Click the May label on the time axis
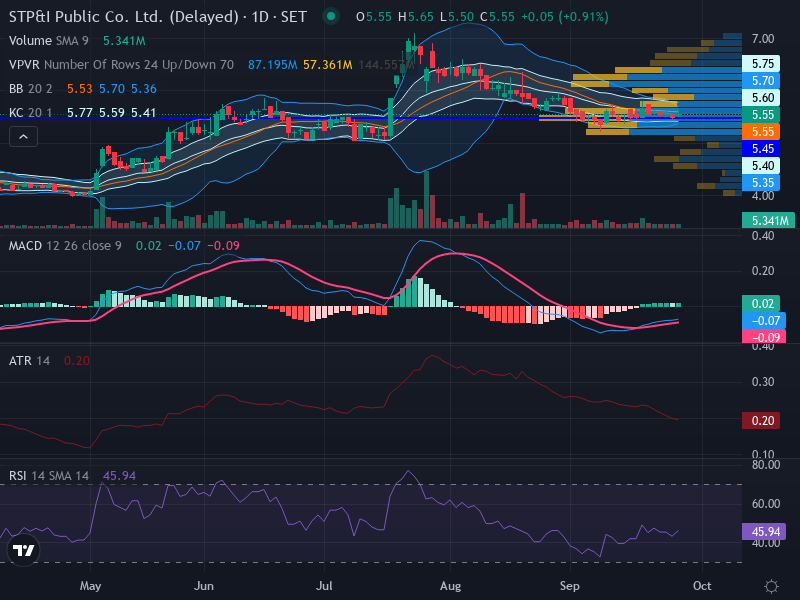Screen dimensions: 800x600 90,586
